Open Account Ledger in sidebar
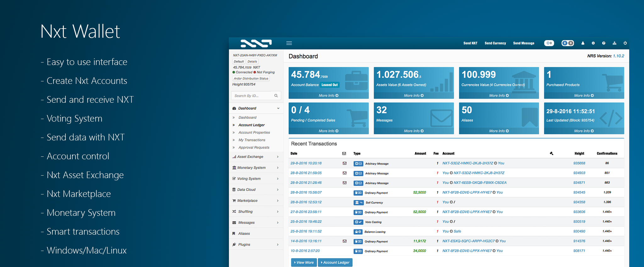Screen dimensions: 644x267 [252, 125]
